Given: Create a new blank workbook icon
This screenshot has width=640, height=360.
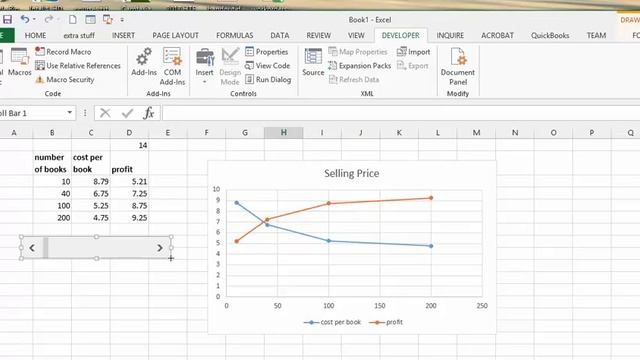Looking at the screenshot, I should (73, 19).
